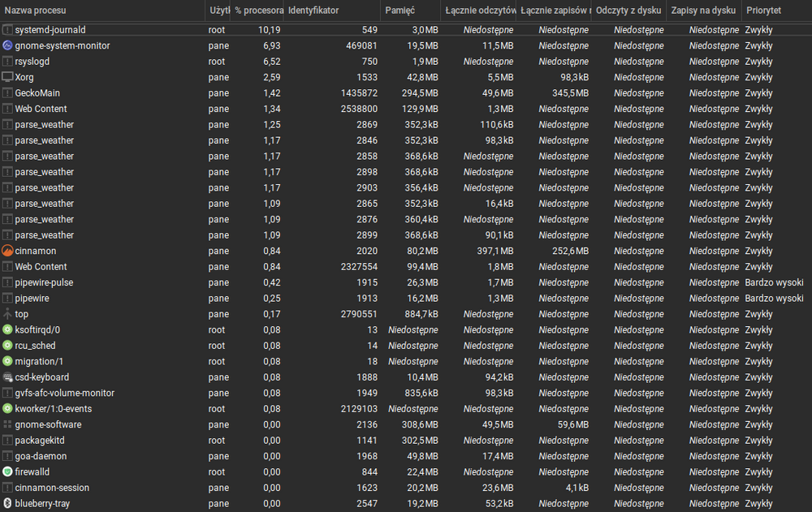Viewport: 812px width, 512px height.
Task: Click Xorg total writes 98,3 kB
Action: 574,77
